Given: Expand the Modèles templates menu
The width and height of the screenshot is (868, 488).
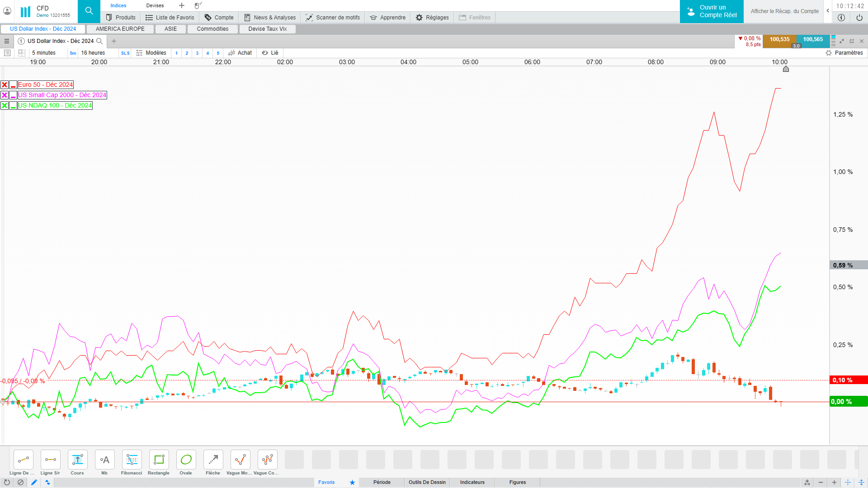Looking at the screenshot, I should point(151,53).
